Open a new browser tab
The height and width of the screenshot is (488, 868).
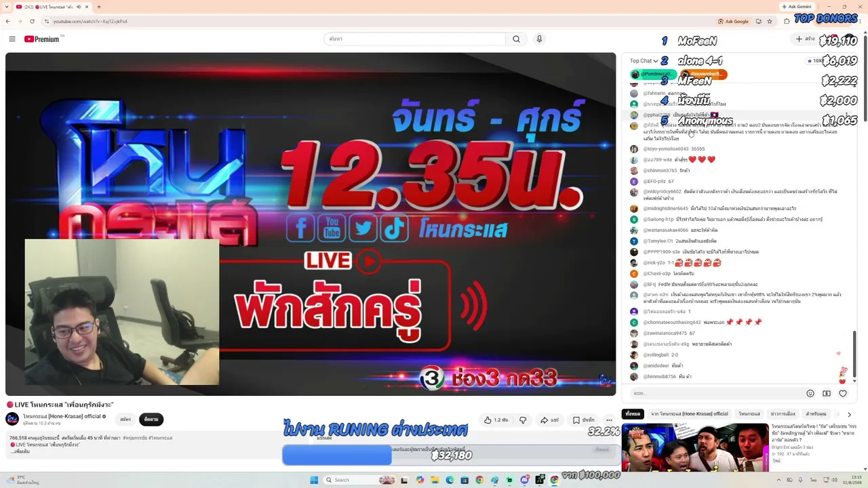coord(99,7)
